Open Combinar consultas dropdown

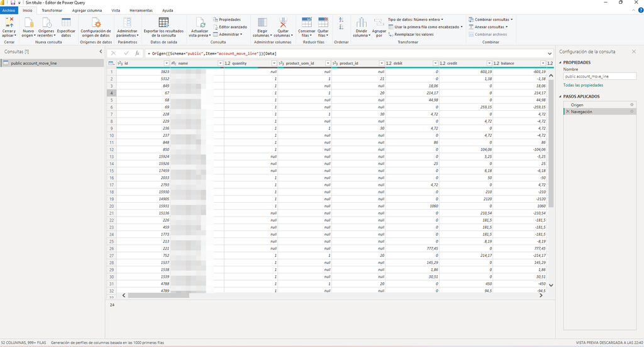pyautogui.click(x=491, y=20)
